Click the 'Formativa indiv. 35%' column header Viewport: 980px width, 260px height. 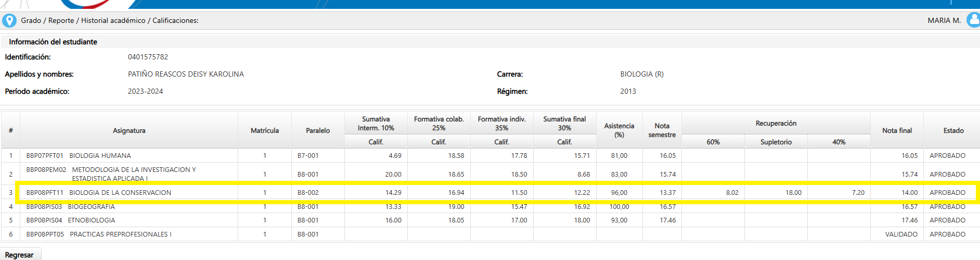coord(501,123)
